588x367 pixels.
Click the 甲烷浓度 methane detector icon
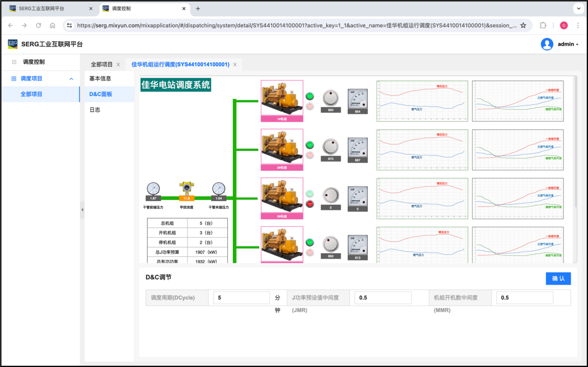tap(186, 189)
